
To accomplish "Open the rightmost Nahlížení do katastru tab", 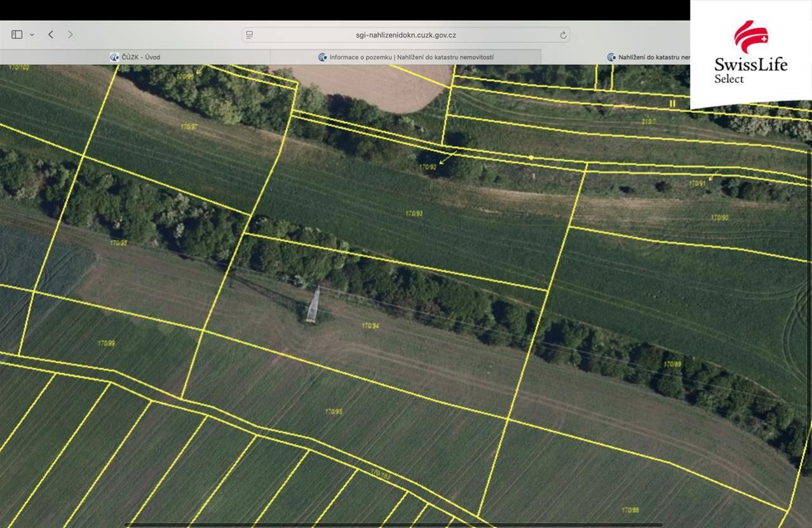I will [648, 57].
